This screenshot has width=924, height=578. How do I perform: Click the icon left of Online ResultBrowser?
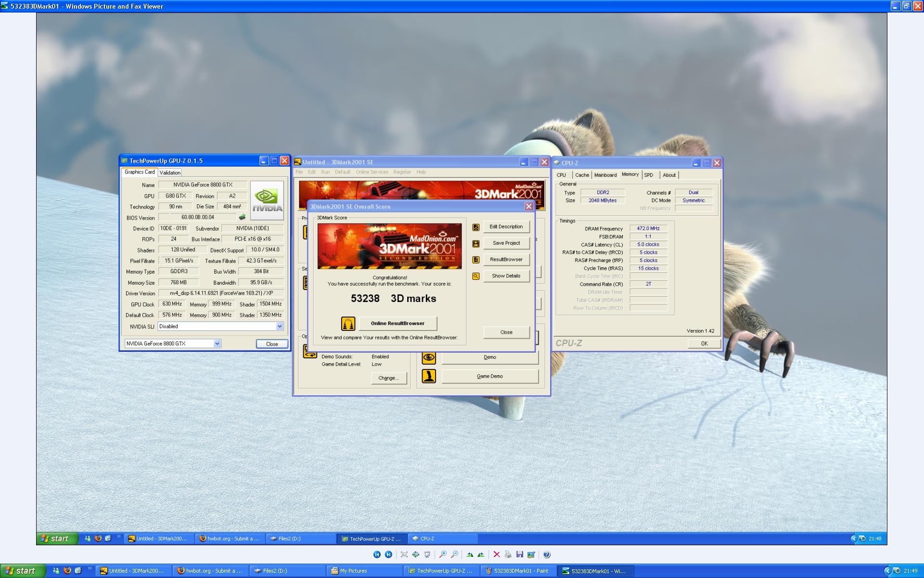click(348, 323)
